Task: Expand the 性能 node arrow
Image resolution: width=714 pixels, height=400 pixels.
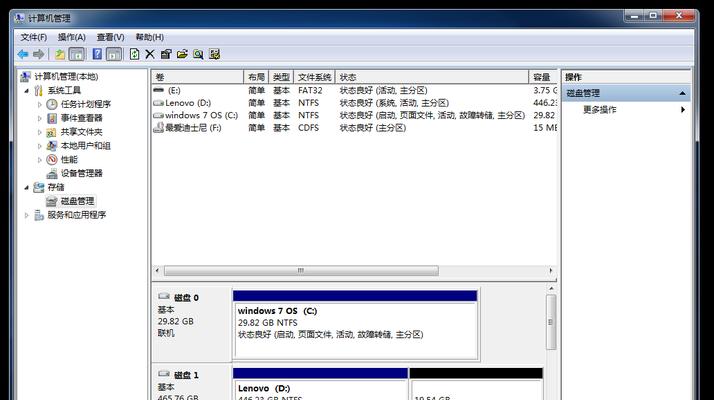Action: coord(40,160)
